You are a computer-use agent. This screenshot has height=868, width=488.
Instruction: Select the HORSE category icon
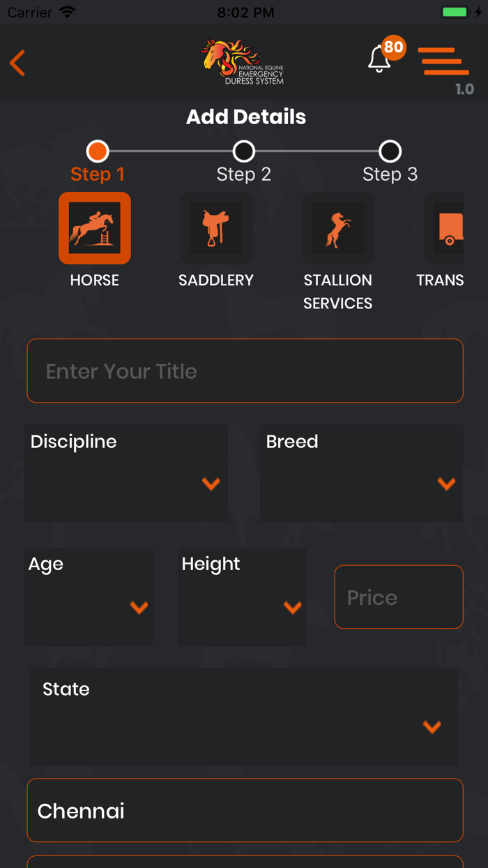click(x=94, y=227)
